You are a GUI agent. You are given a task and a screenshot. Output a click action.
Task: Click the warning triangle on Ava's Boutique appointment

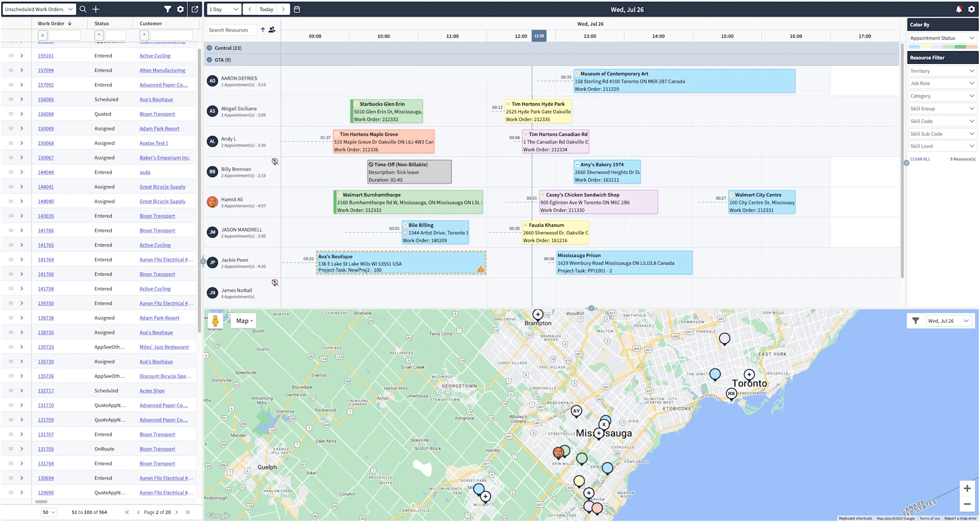pos(481,269)
